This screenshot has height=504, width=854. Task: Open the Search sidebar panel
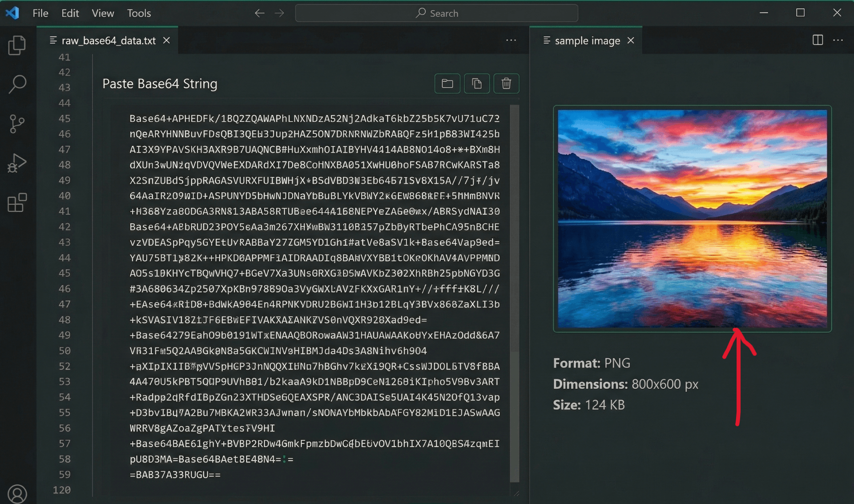tap(17, 84)
